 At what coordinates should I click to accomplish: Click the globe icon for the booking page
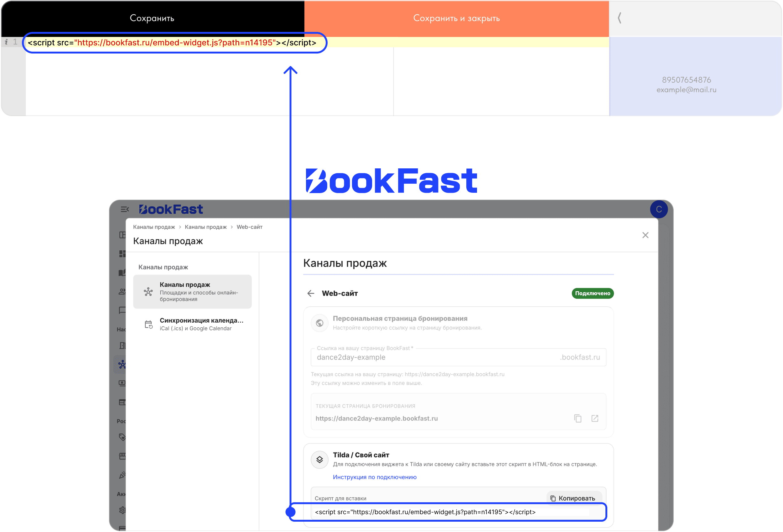click(319, 323)
